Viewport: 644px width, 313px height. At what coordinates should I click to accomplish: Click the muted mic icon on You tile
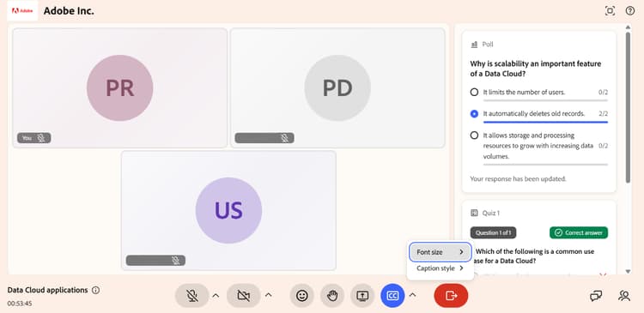pyautogui.click(x=41, y=138)
